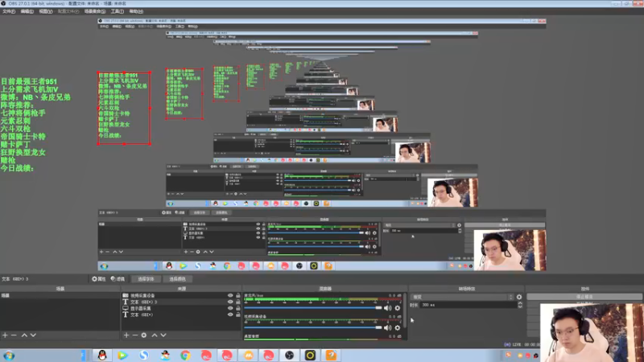
Task: Toggle lock for 文本 (GDI+) 3 source
Action: [237, 302]
